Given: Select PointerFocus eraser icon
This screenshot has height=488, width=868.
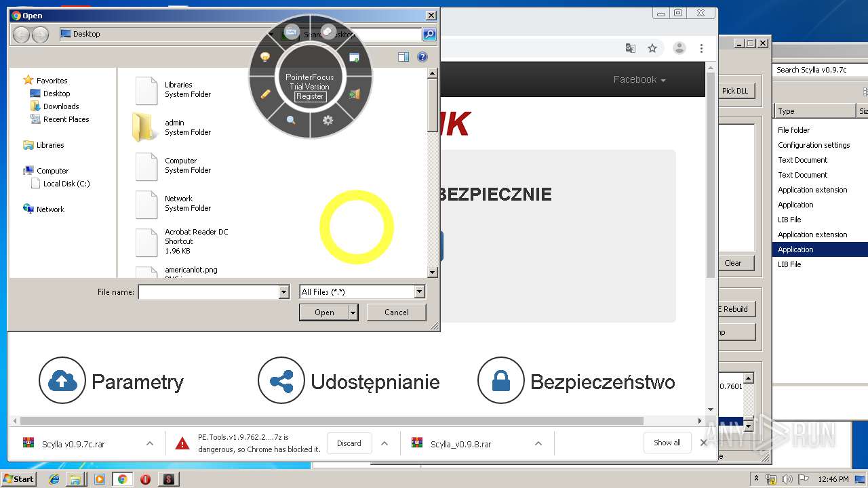Looking at the screenshot, I should click(328, 32).
